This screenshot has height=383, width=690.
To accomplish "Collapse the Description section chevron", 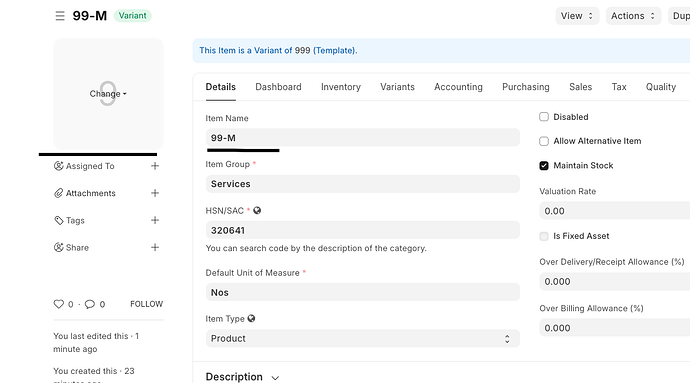I will click(275, 378).
